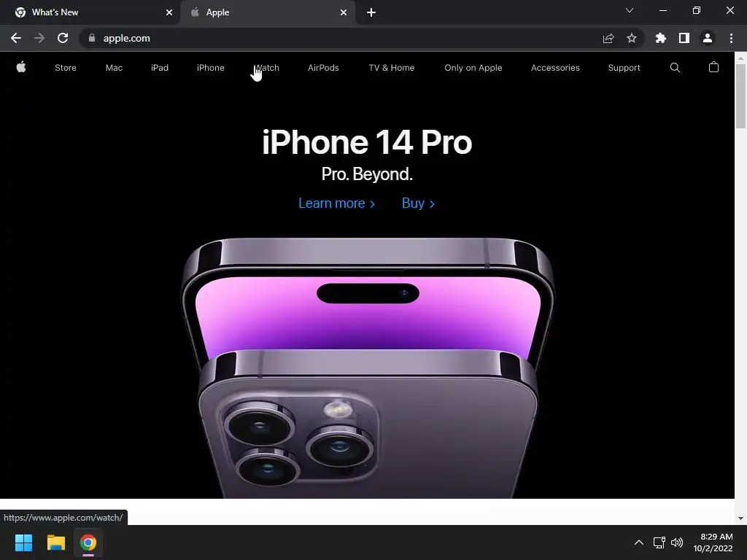Open the volume speaker tray icon
Viewport: 747px width, 560px height.
click(677, 542)
